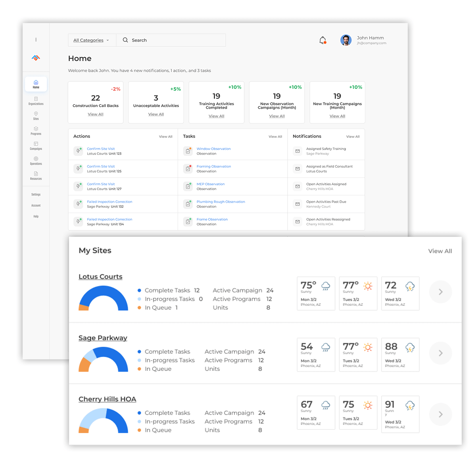
Task: Open the Sage Parkway site link
Action: click(103, 338)
